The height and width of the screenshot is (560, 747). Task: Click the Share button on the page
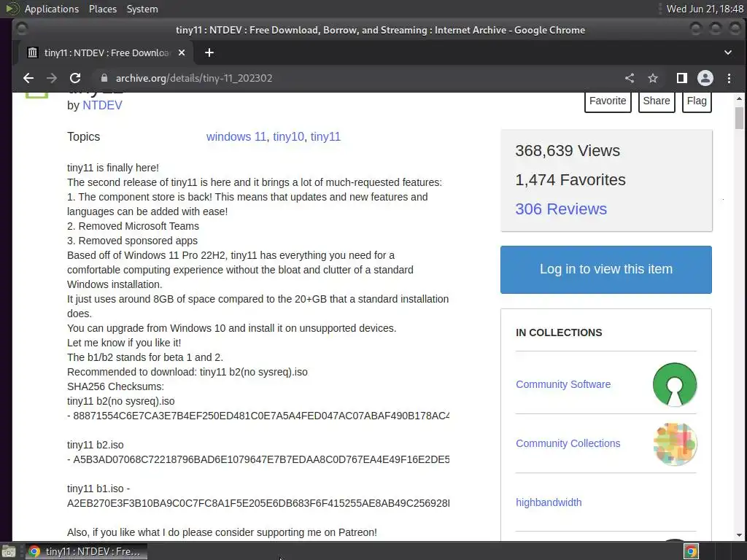click(x=656, y=101)
